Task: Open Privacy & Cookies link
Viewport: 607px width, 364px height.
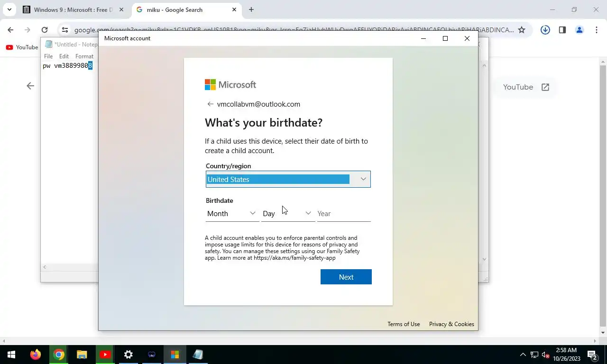Action: coord(451,324)
